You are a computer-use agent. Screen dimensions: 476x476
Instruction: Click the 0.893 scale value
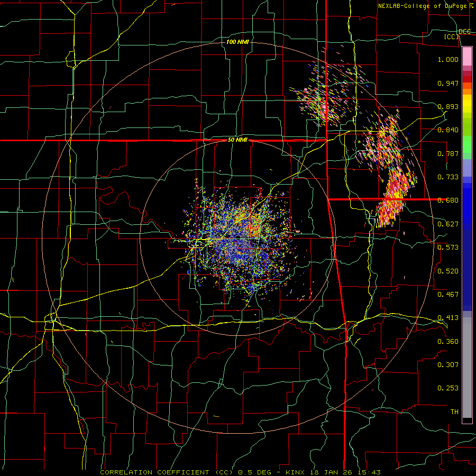pos(448,106)
